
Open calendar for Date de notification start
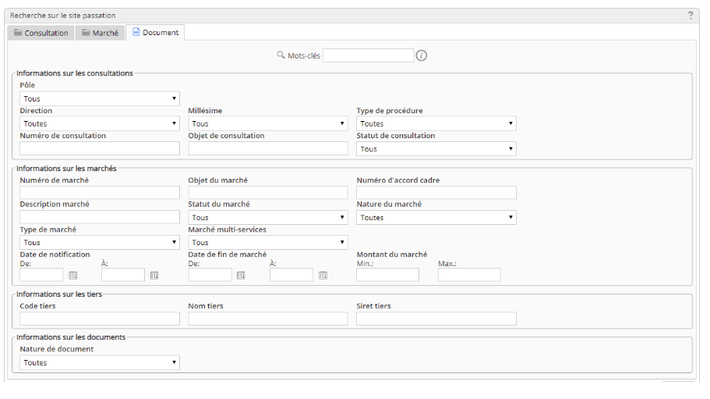(x=73, y=275)
